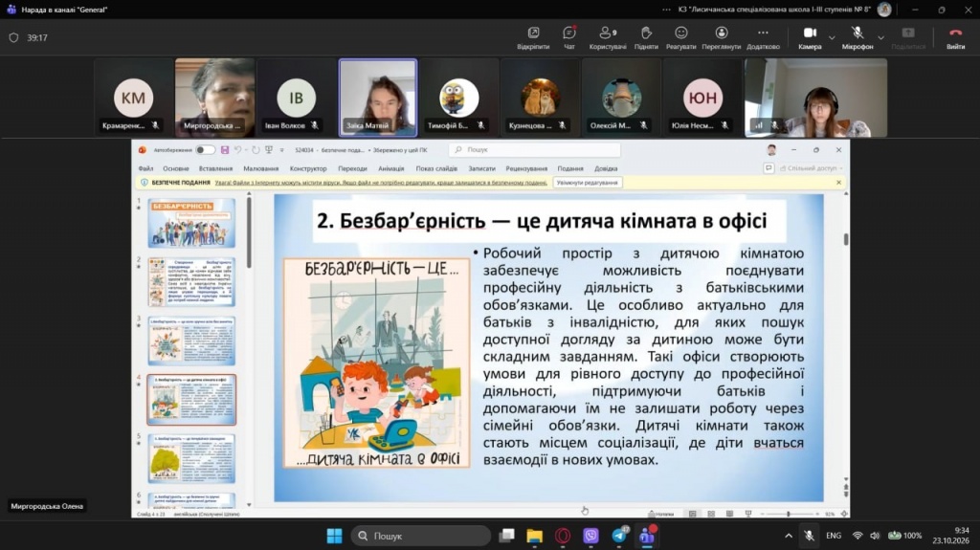Viewport: 980px width, 550px height.
Task: Open the Teams meeting chat panel
Action: (568, 37)
